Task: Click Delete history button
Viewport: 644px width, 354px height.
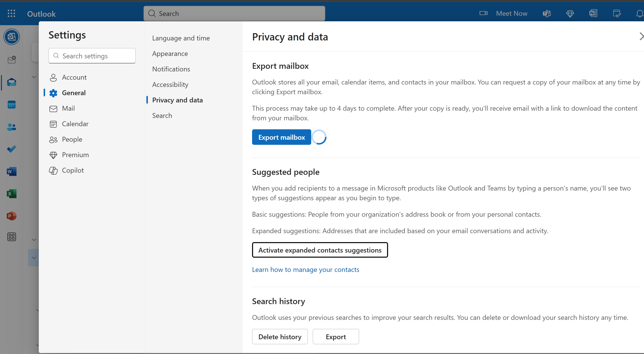Action: (x=280, y=337)
